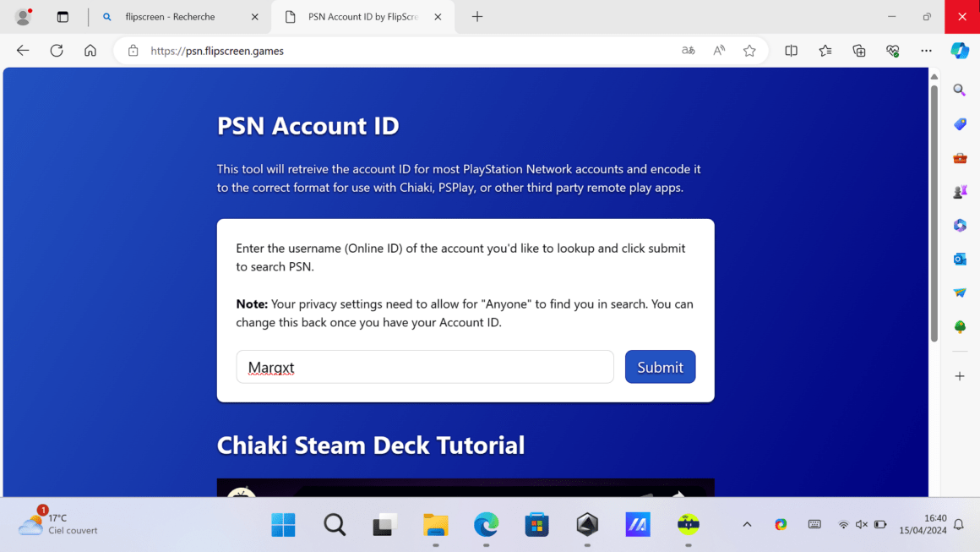Open Microsoft Store from the taskbar
The width and height of the screenshot is (980, 552).
point(536,524)
